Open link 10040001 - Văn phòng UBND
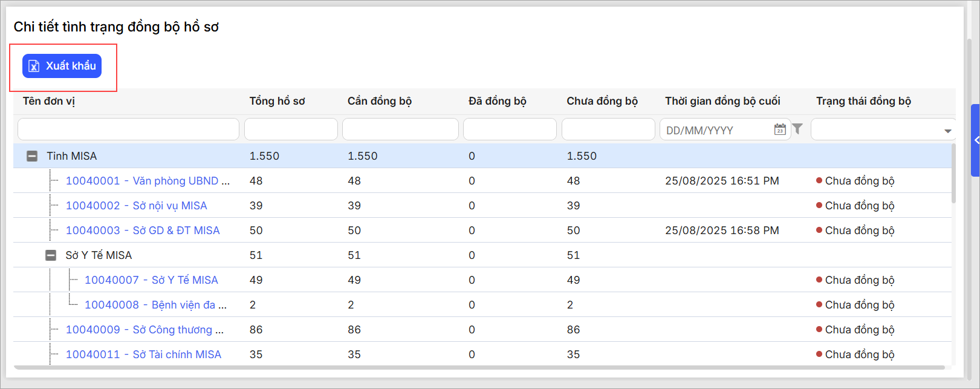980x389 pixels. click(148, 181)
